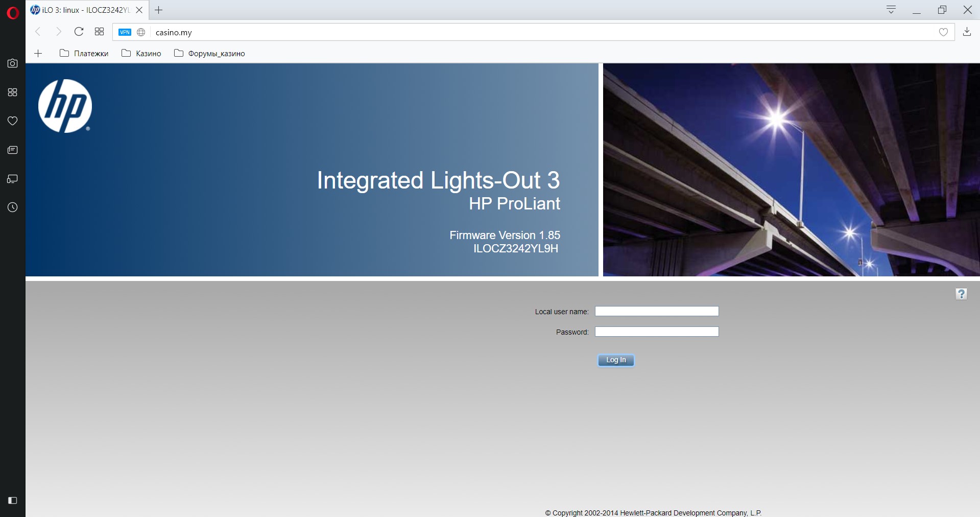Open Bookmarks heart in the sidebar

tap(13, 121)
